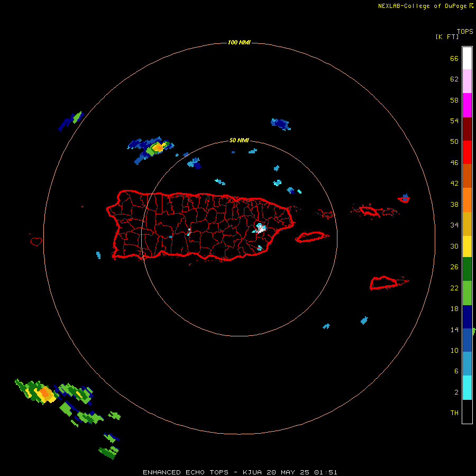Click the "TH" threshold legend label
The width and height of the screenshot is (476, 476).
454,413
